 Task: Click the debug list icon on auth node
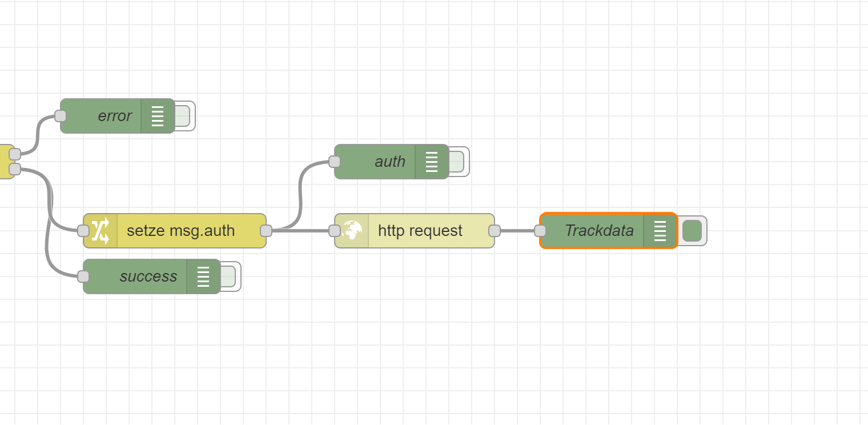point(432,162)
